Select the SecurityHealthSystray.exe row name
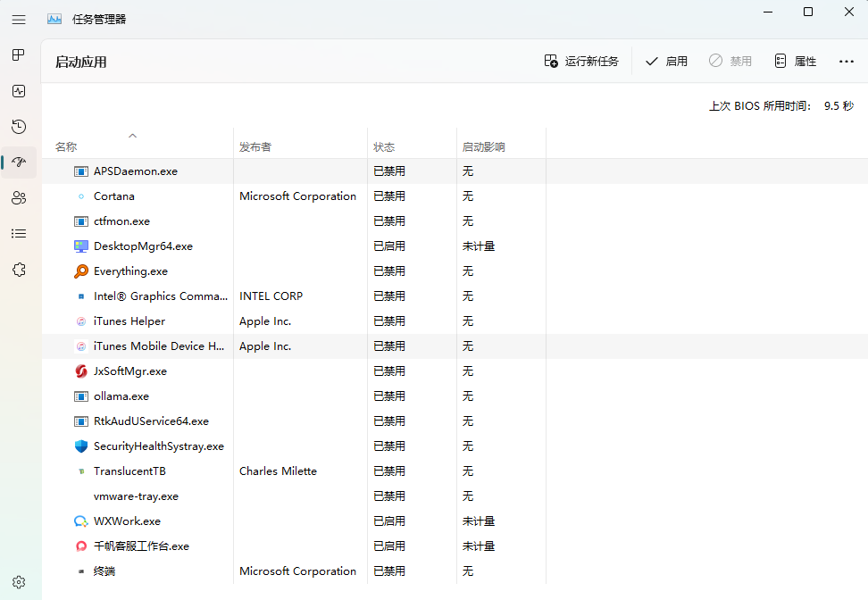Screen dimensions: 868x600 (x=159, y=446)
